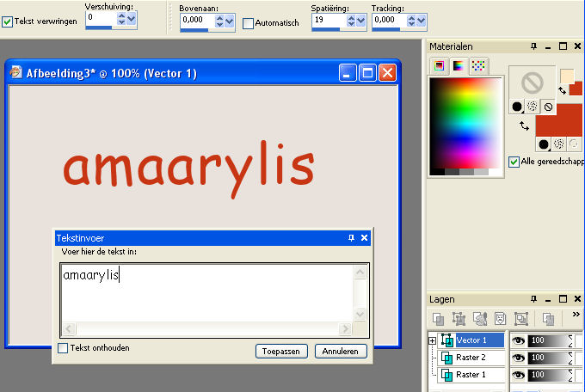Click Raster 2 opacity slider
585x392 pixels.
pos(551,358)
